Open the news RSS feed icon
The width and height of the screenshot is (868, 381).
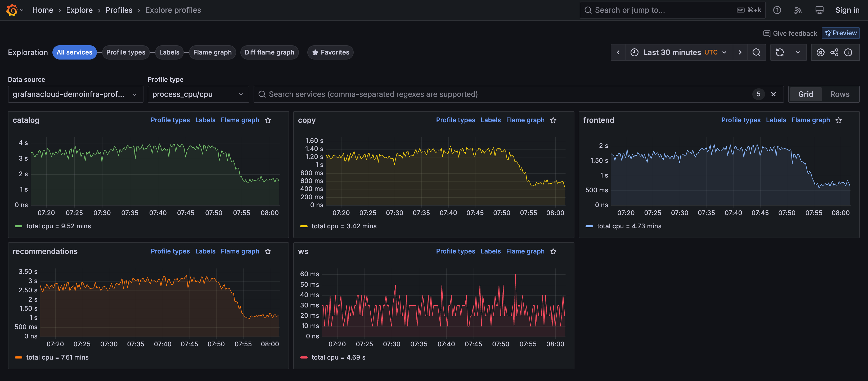point(798,10)
